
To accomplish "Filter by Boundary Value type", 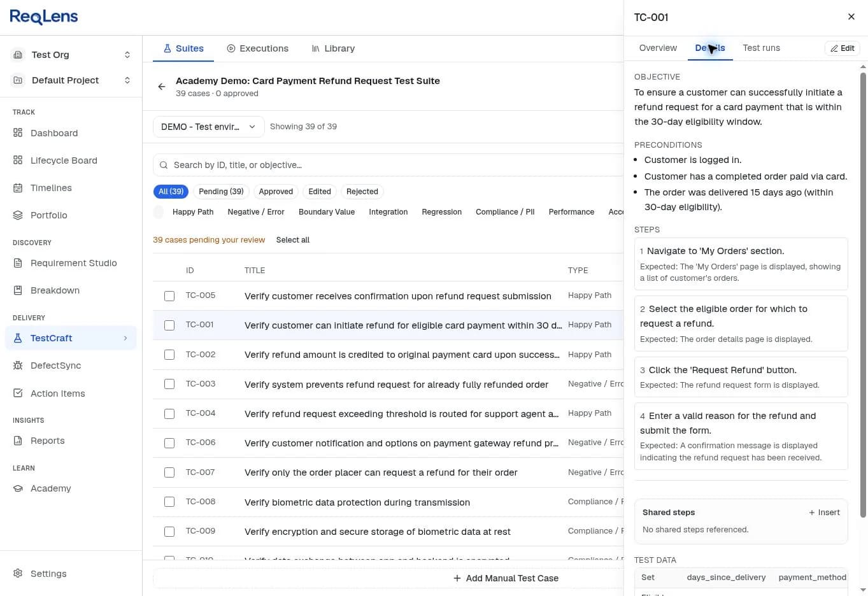I will point(327,212).
